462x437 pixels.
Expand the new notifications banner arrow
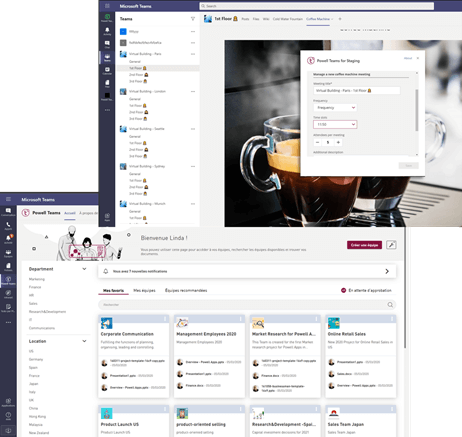(387, 271)
